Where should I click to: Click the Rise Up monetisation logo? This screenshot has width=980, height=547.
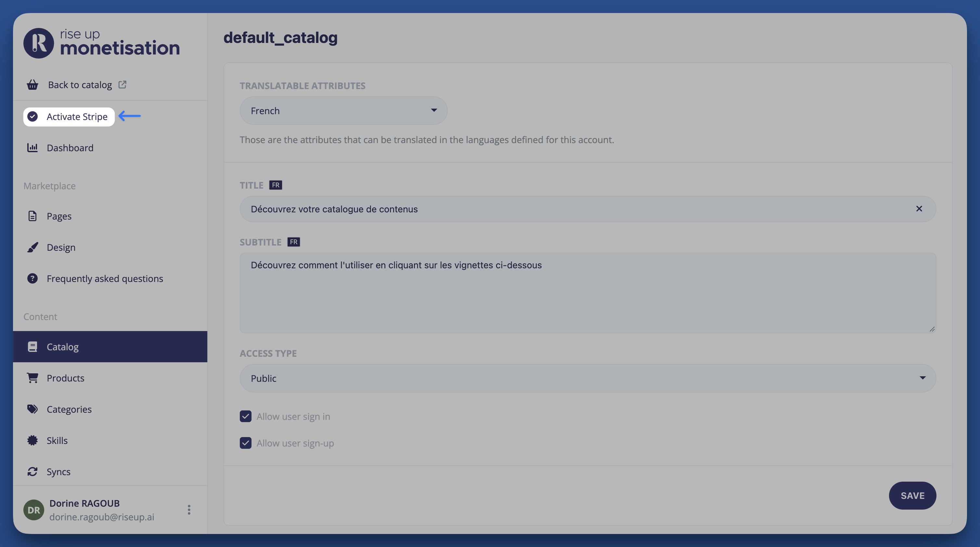click(102, 43)
